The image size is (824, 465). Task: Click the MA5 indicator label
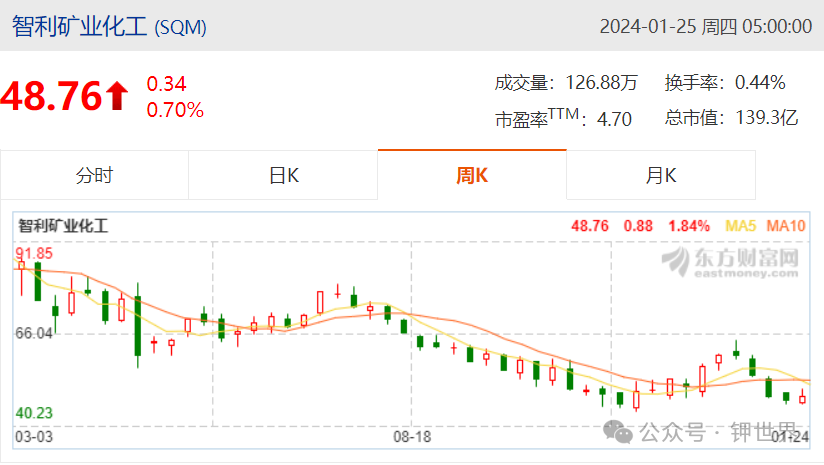pyautogui.click(x=740, y=226)
